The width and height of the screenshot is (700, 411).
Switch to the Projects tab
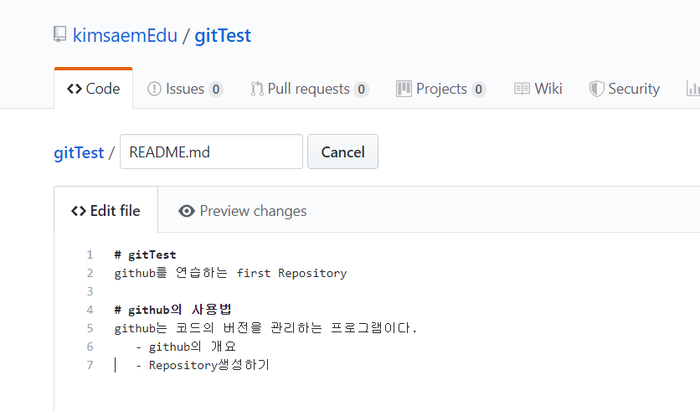pyautogui.click(x=441, y=89)
